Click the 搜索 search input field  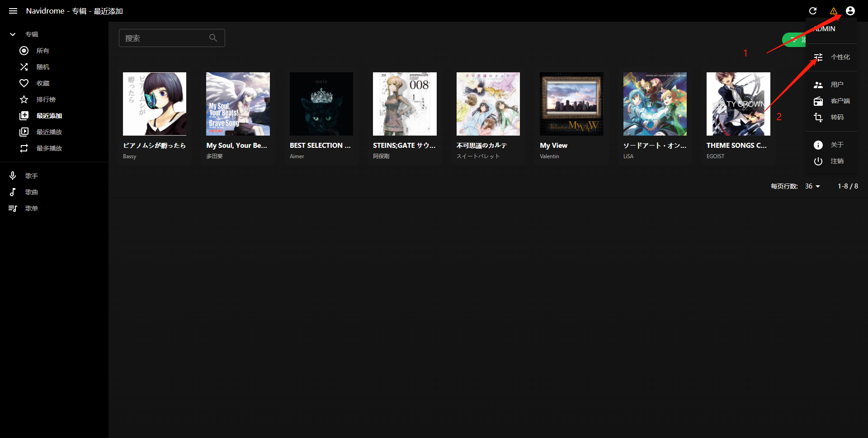pos(172,38)
